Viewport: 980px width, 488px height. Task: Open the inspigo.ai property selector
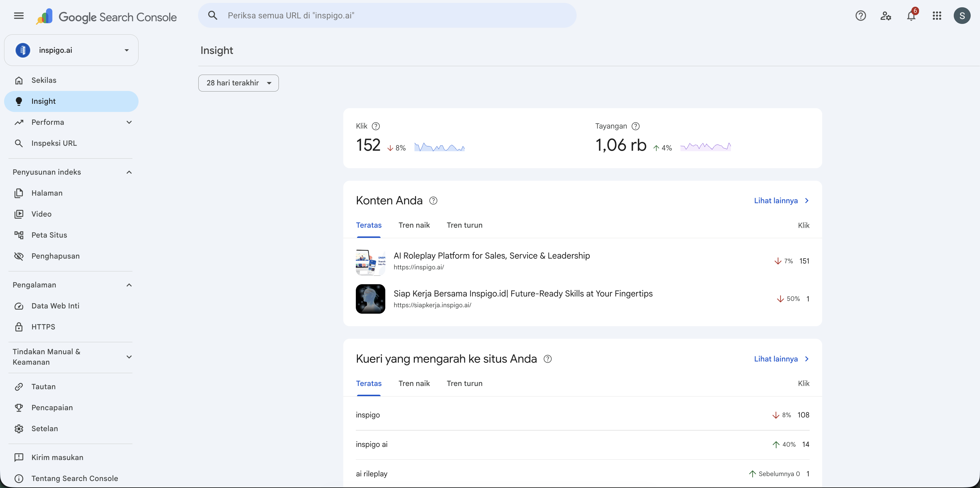71,50
